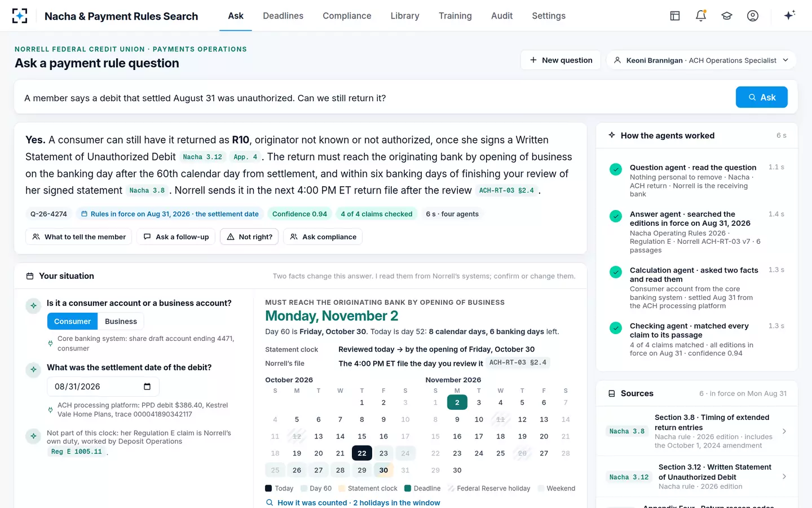Open the Keoni Brannigan user dropdown

(701, 60)
